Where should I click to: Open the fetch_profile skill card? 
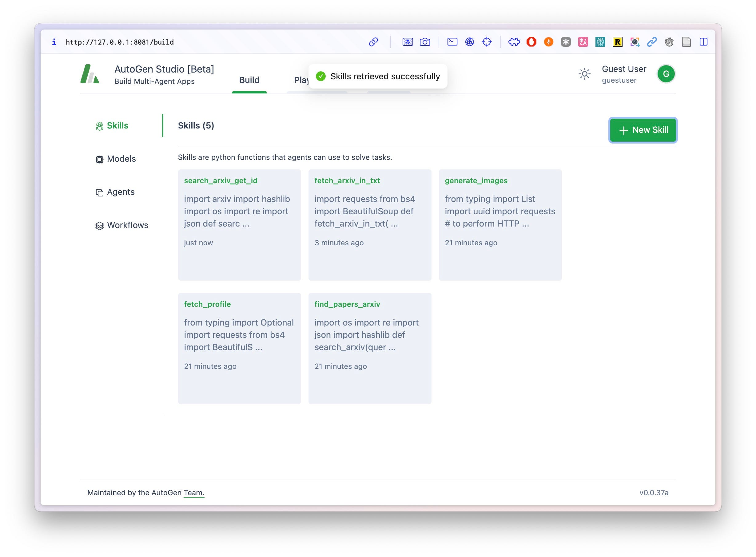click(x=240, y=349)
